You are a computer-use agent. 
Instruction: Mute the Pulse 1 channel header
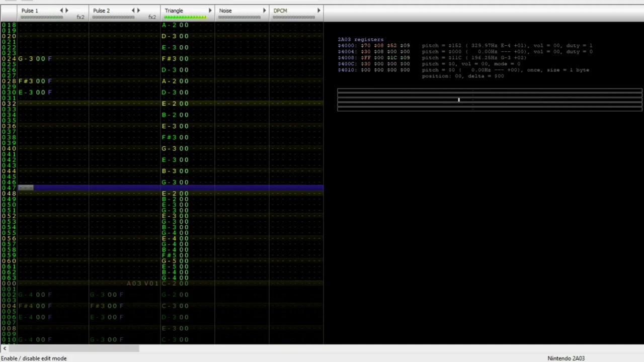click(30, 11)
